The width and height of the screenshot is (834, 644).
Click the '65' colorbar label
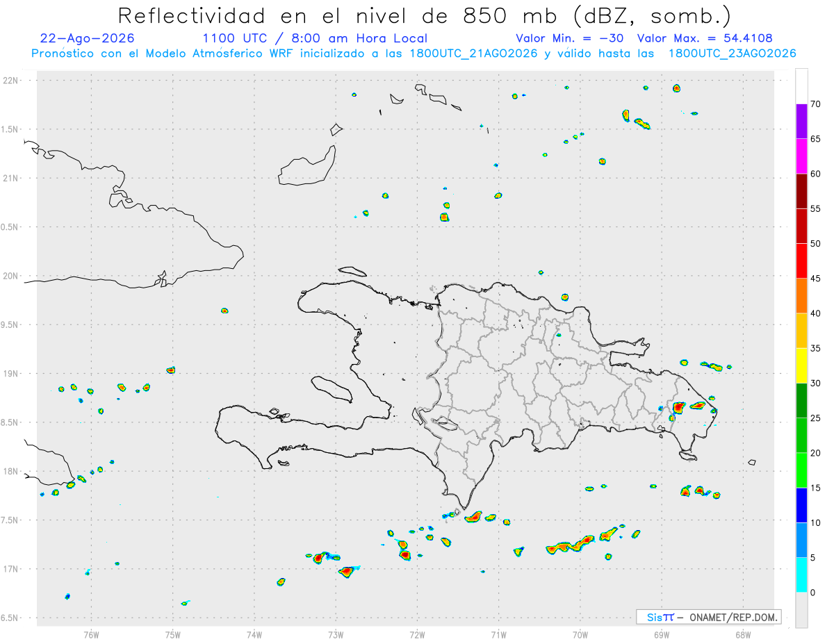tap(816, 139)
